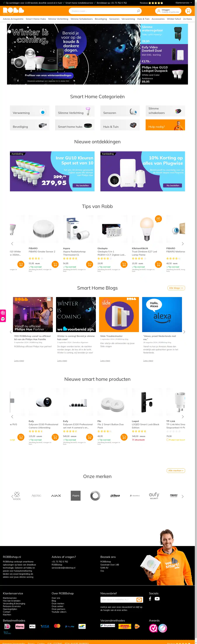Advance the Onze merken brand carousel
Image resolution: width=197 pixels, height=644 pixels.
tap(183, 496)
